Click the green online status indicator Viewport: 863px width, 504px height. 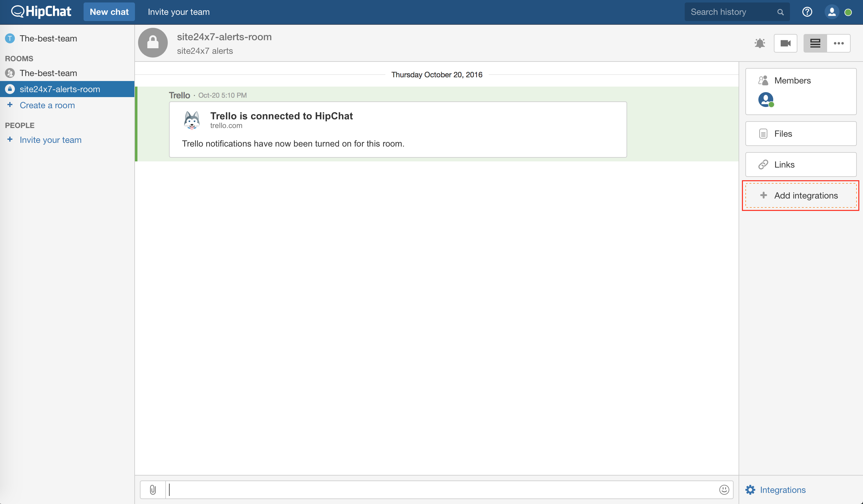[x=848, y=12]
